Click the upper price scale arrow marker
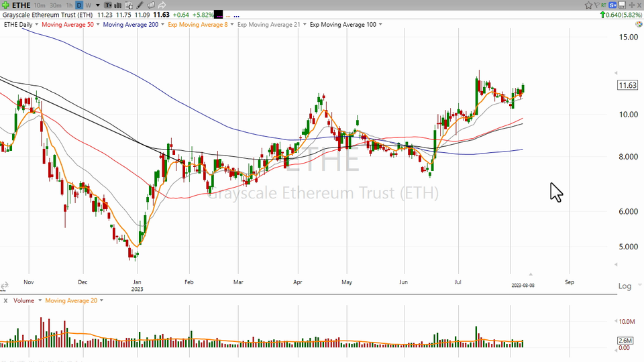 616,72
